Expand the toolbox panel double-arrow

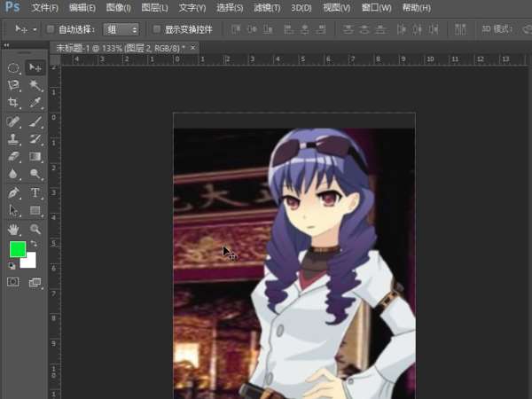point(6,45)
